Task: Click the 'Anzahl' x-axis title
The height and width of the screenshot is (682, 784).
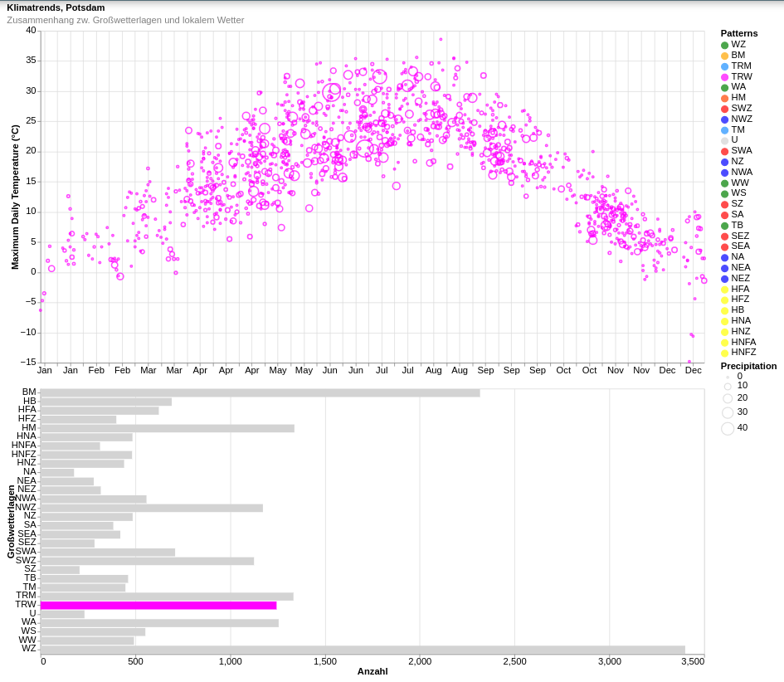Action: pos(373,671)
